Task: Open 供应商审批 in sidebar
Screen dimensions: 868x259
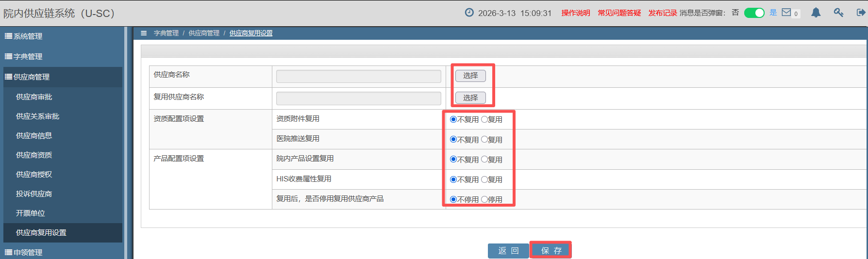Action: click(34, 97)
